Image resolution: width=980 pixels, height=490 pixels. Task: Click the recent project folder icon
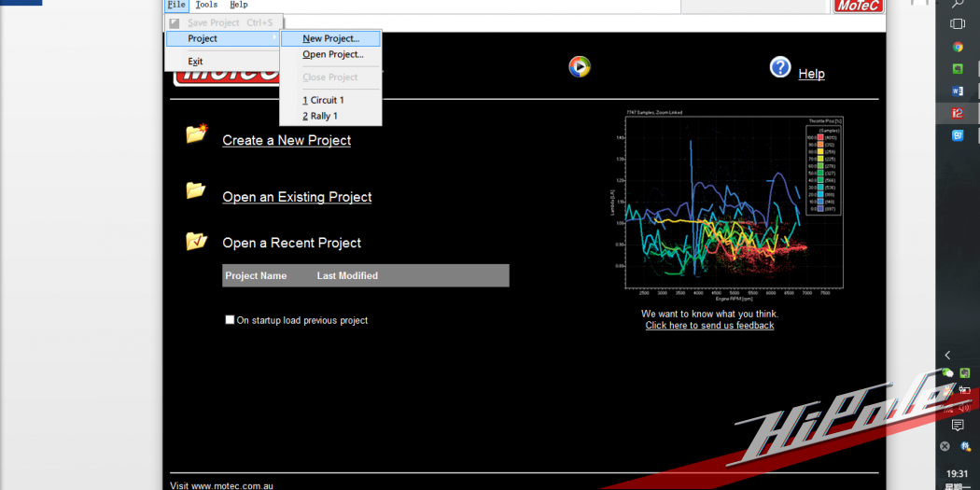196,241
